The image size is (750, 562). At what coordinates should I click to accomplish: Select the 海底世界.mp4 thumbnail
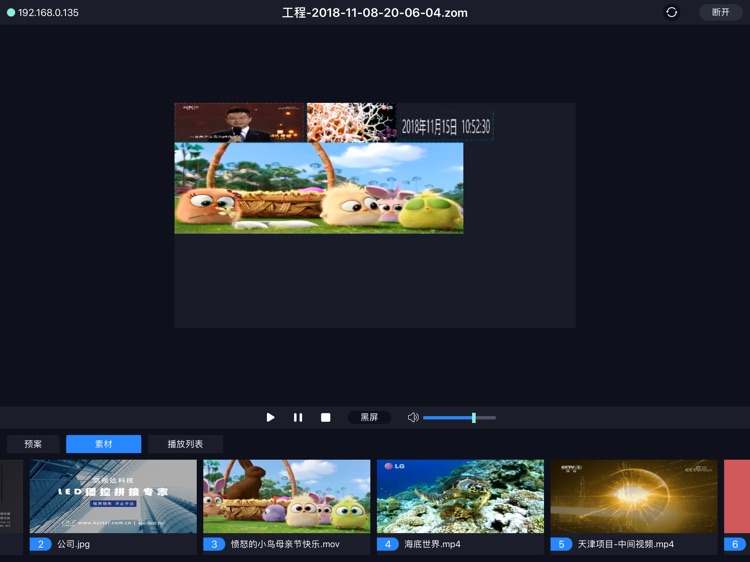pos(460,496)
